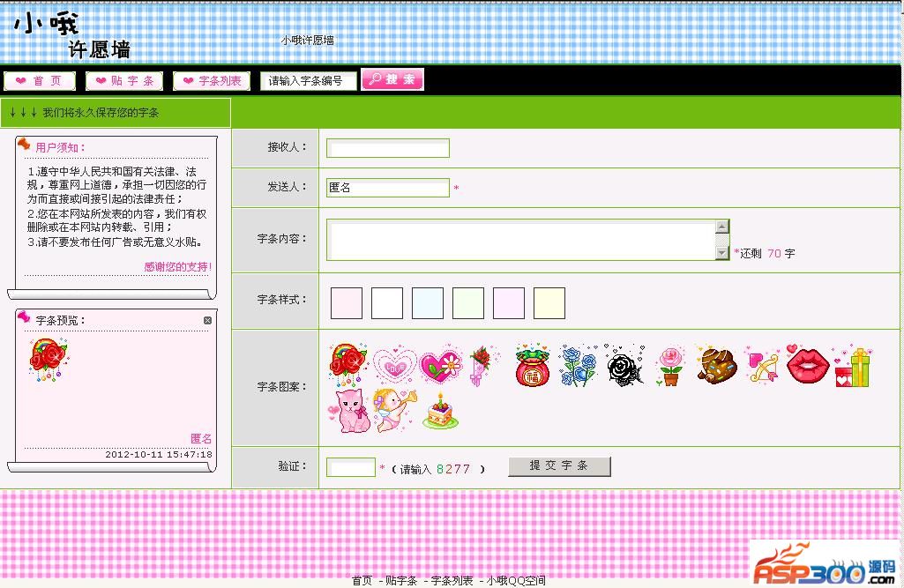Click inside the 字条内容 text area
This screenshot has width=904, height=588.
521,240
